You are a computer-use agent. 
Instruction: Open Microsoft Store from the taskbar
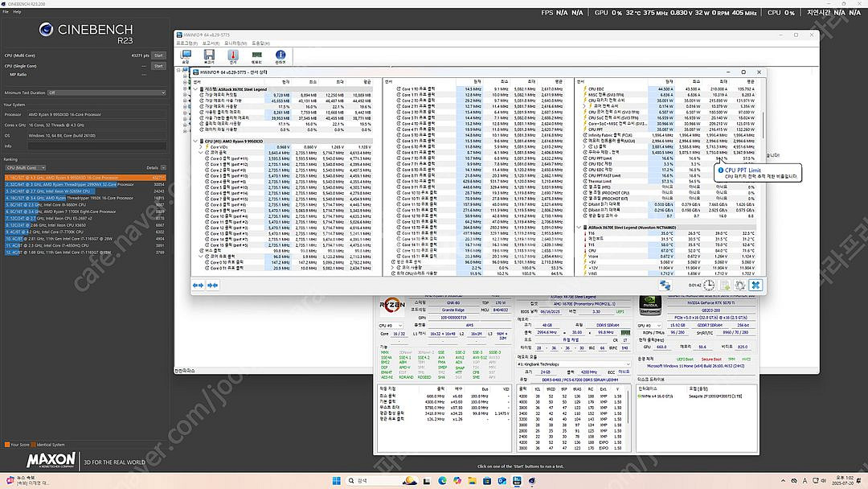pos(487,481)
